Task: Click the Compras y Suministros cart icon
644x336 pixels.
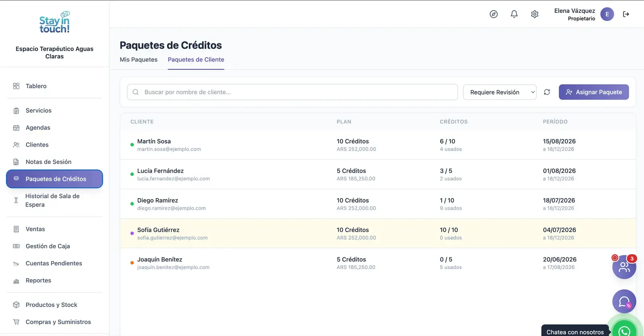Action: pos(16,322)
